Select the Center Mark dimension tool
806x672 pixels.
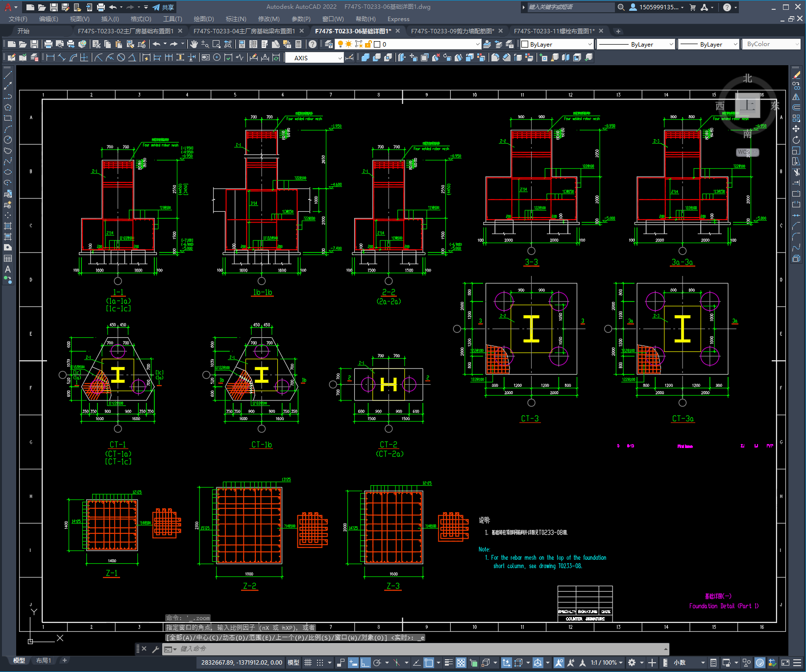click(217, 57)
